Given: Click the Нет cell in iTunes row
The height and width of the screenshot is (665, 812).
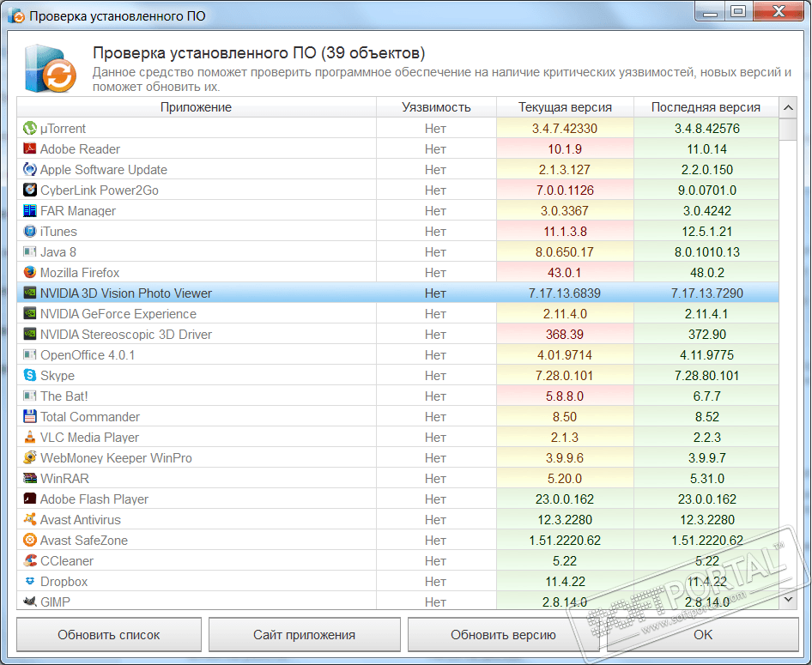Looking at the screenshot, I should tap(435, 232).
